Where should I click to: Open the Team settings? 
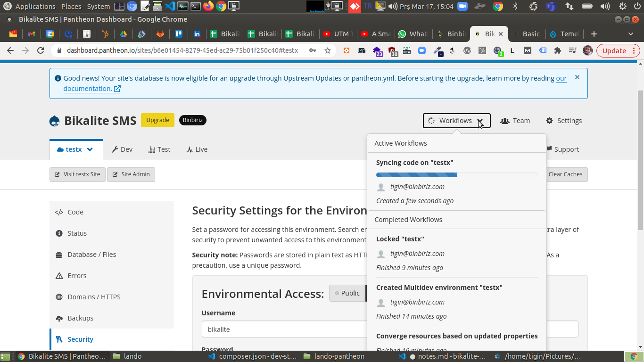coord(515,121)
